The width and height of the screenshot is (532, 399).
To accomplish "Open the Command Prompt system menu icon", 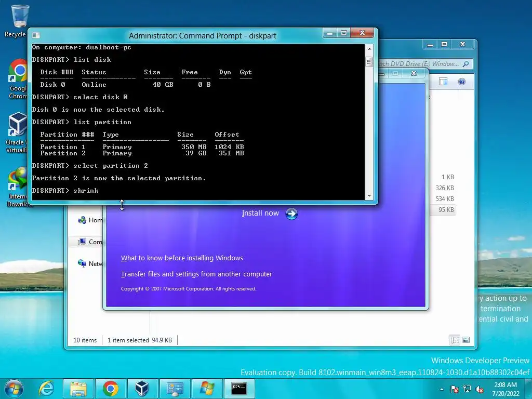I will 36,35.
